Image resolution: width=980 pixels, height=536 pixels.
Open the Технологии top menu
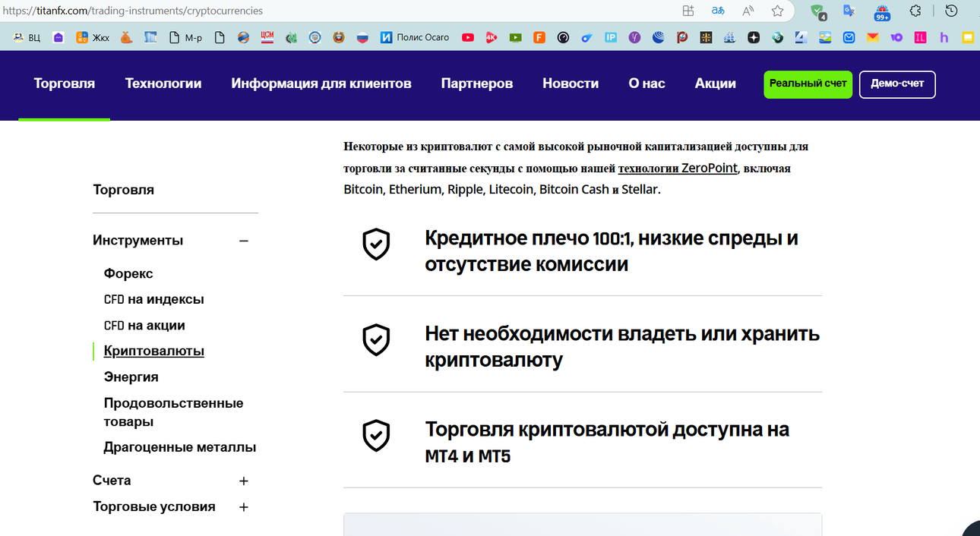coord(163,84)
